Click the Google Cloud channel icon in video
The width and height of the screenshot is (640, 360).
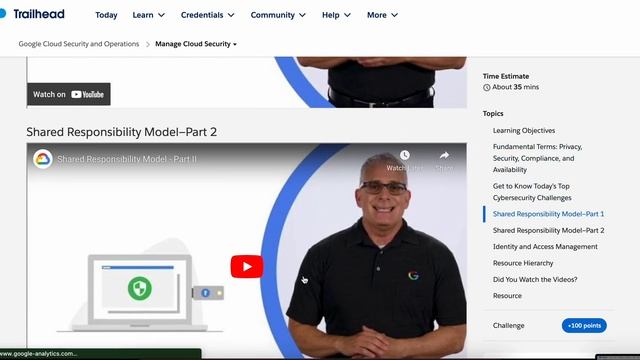43,159
